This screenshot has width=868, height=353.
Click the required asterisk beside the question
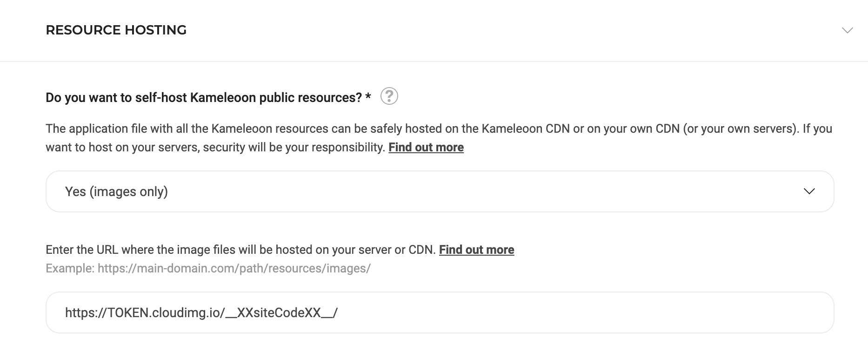tap(368, 97)
